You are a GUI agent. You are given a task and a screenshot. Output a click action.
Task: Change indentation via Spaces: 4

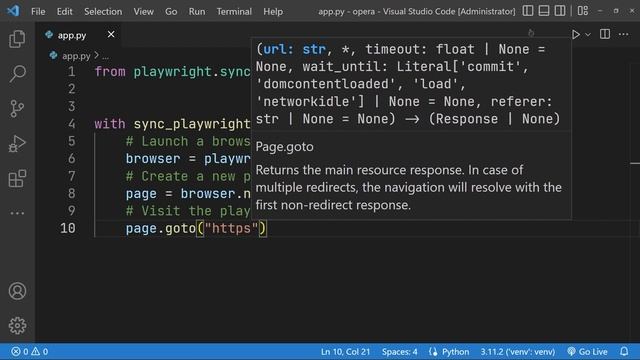[x=400, y=351]
